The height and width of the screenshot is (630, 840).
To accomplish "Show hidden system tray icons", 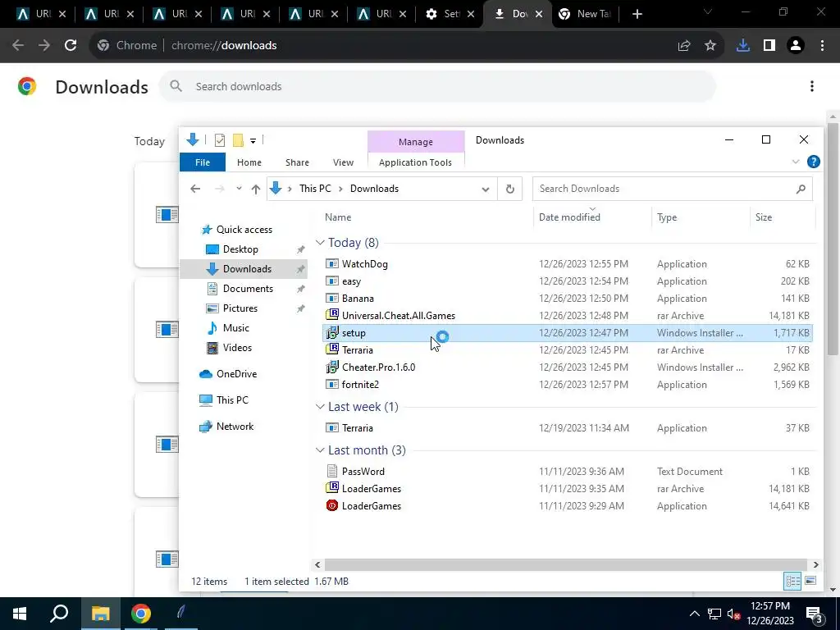I will pos(694,614).
